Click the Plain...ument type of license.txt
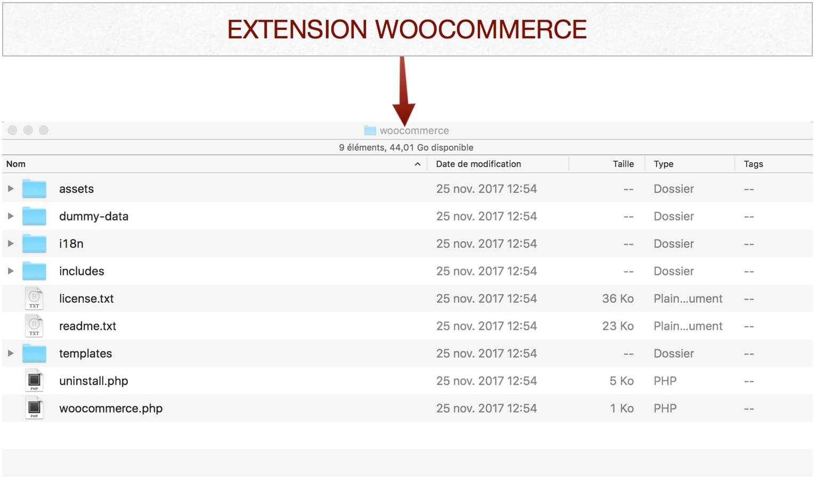This screenshot has height=504, width=815. pos(688,298)
